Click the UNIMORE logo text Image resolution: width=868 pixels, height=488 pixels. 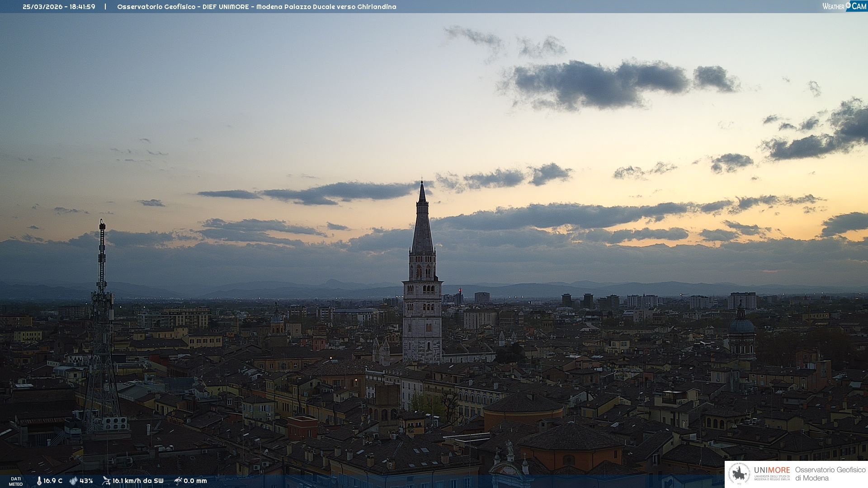click(x=772, y=470)
